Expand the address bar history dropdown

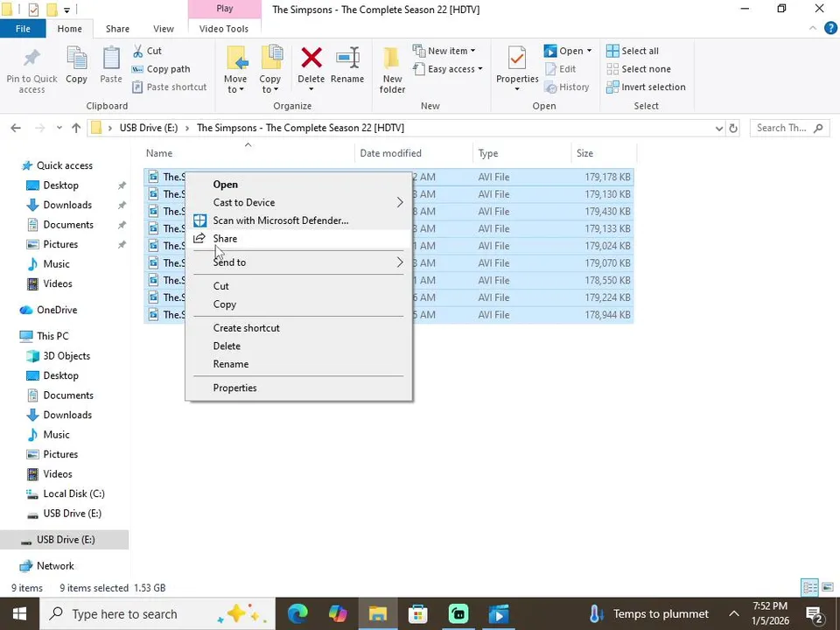coord(719,128)
